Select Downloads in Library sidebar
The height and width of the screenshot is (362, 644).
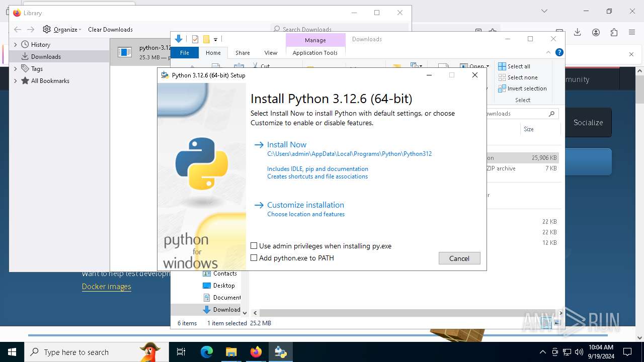click(59, 56)
